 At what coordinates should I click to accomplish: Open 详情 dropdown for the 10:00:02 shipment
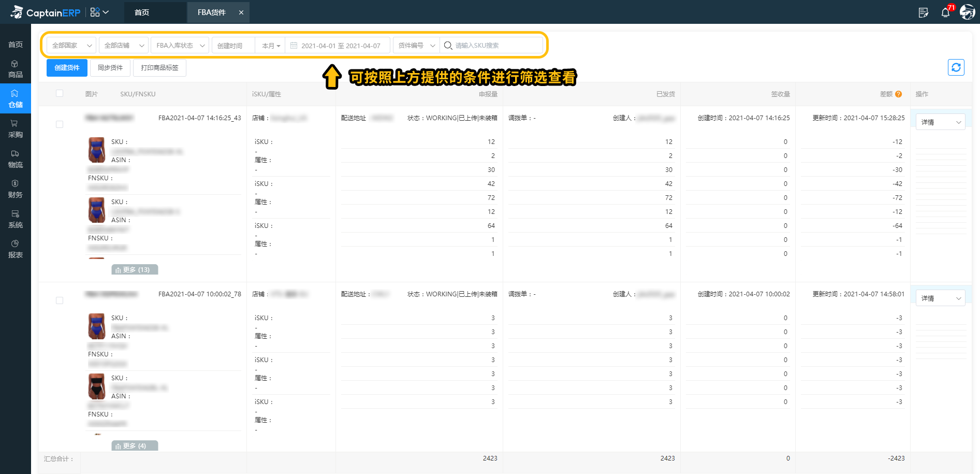pos(941,298)
